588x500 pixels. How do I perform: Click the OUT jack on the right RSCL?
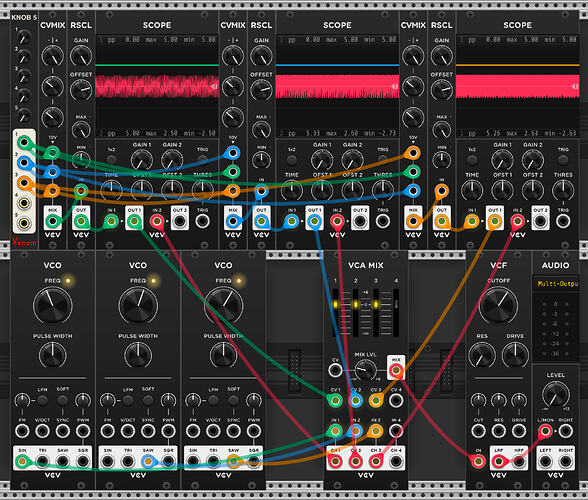pyautogui.click(x=442, y=221)
